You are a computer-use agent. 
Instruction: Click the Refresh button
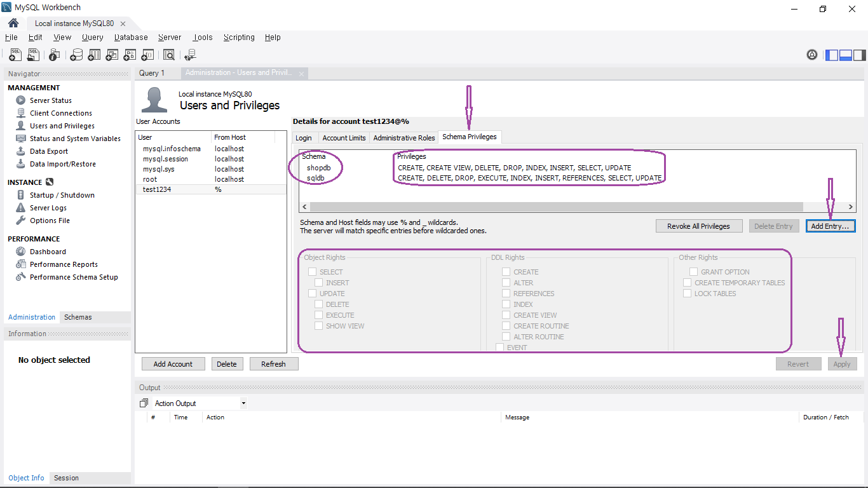(273, 364)
